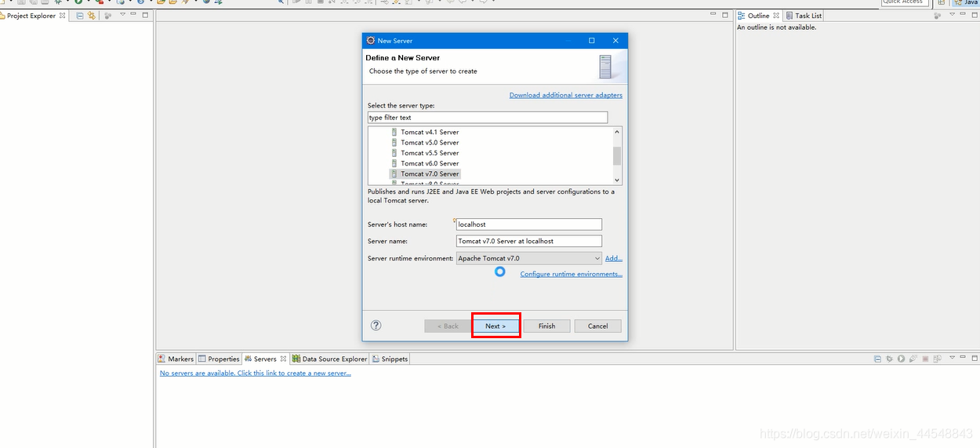Toggle Link with Editor in Project Explorer

[92, 16]
